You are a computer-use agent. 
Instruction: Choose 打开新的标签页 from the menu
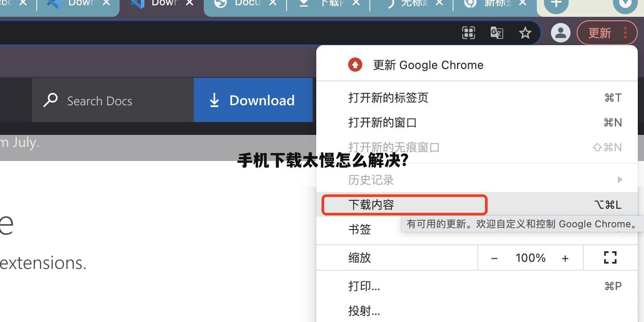pos(477,98)
